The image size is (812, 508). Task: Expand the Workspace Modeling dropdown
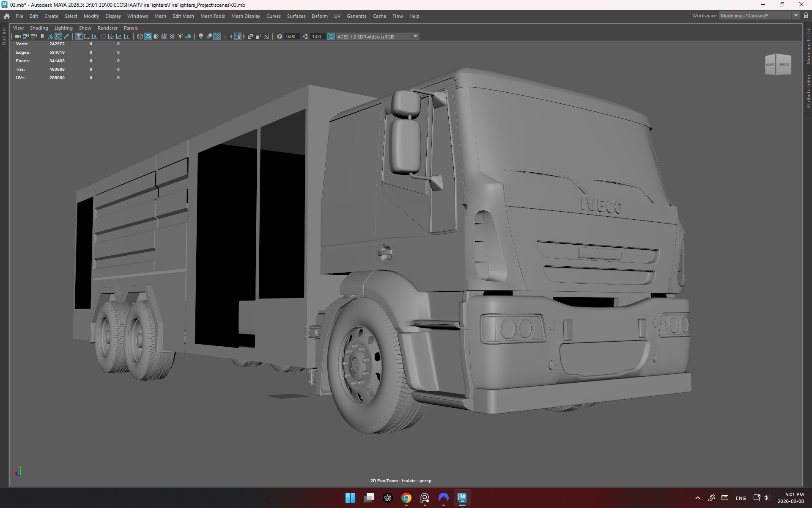pyautogui.click(x=796, y=16)
